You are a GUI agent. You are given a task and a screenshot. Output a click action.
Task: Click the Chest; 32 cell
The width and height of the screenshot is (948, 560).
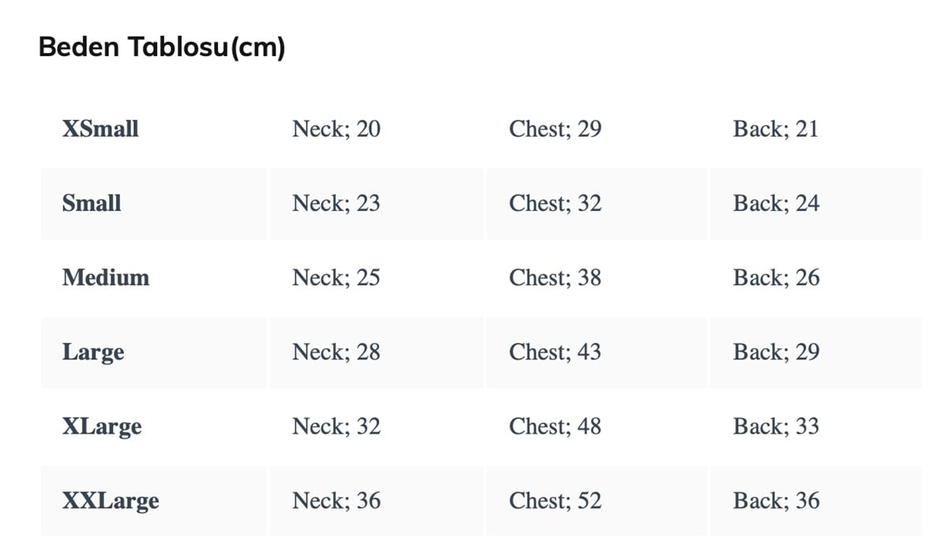(555, 203)
